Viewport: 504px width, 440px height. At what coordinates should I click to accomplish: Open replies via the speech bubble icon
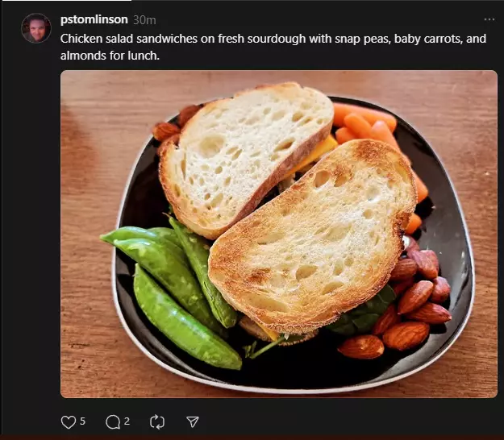[x=113, y=422]
